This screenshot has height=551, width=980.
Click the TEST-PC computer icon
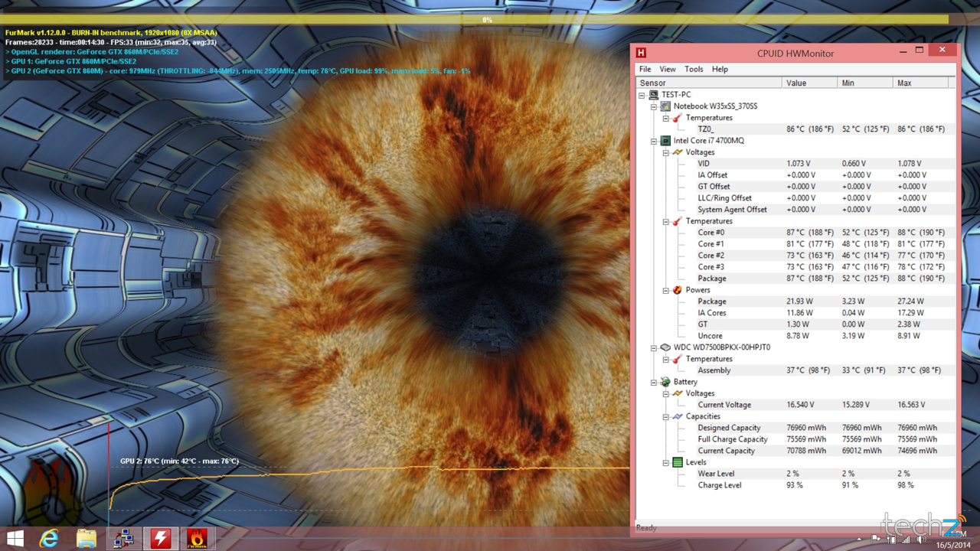click(x=654, y=95)
